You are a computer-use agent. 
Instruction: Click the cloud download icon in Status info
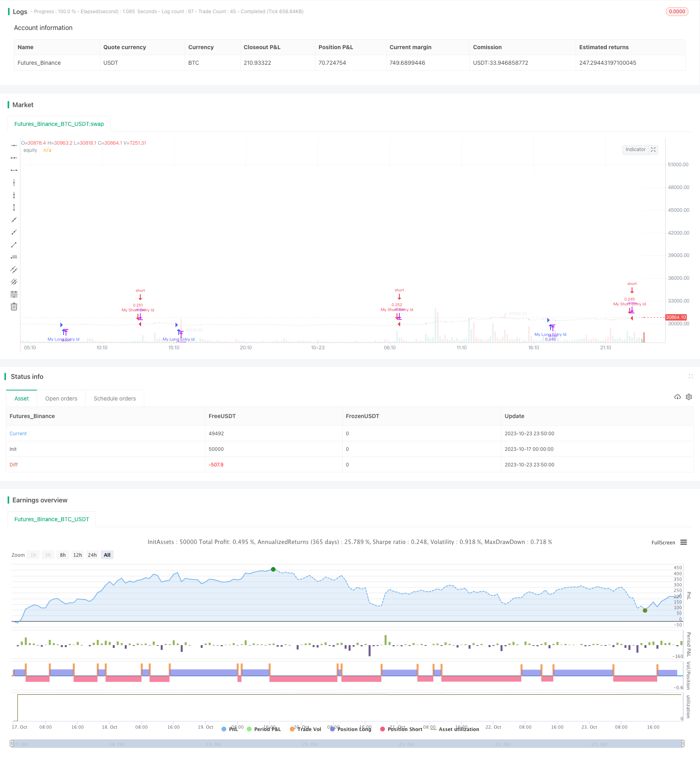point(677,397)
